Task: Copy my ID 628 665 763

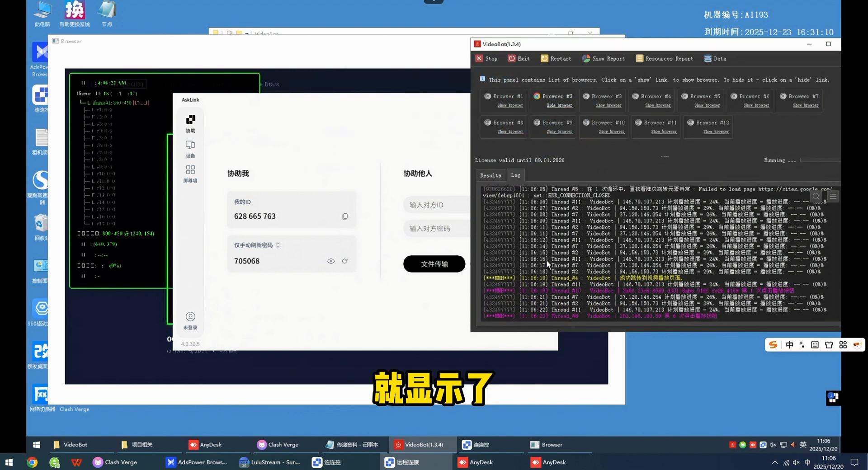Action: 345,216
